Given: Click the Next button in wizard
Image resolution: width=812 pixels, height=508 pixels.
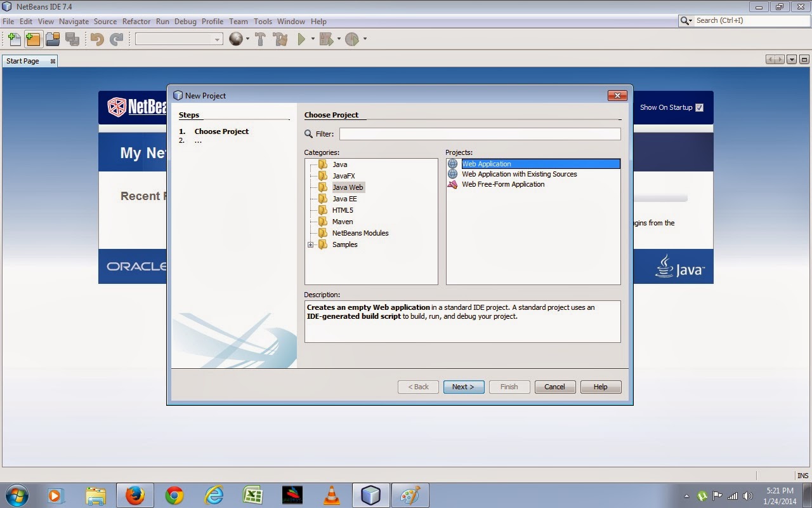Looking at the screenshot, I should 464,387.
